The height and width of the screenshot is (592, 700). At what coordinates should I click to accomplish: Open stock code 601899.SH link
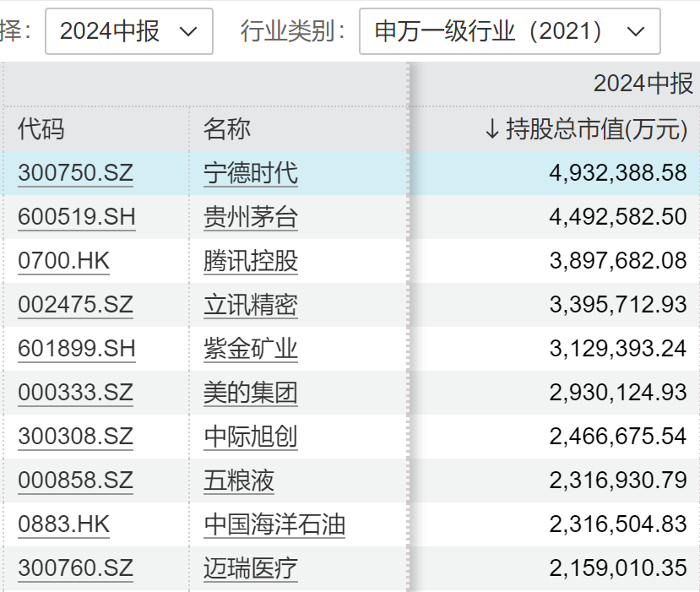tap(77, 348)
